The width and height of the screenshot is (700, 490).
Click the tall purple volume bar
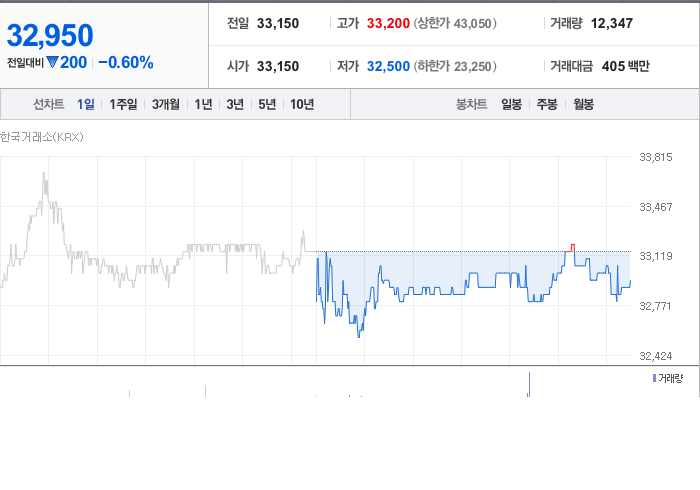(529, 384)
